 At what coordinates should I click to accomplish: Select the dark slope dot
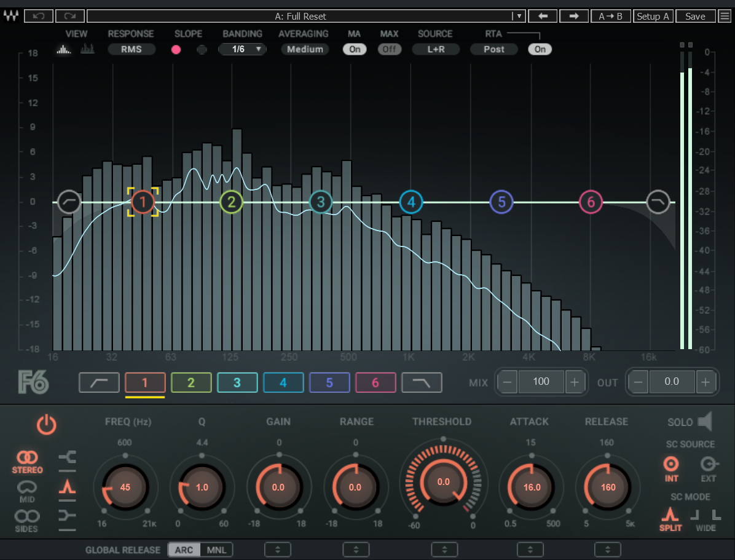(202, 49)
